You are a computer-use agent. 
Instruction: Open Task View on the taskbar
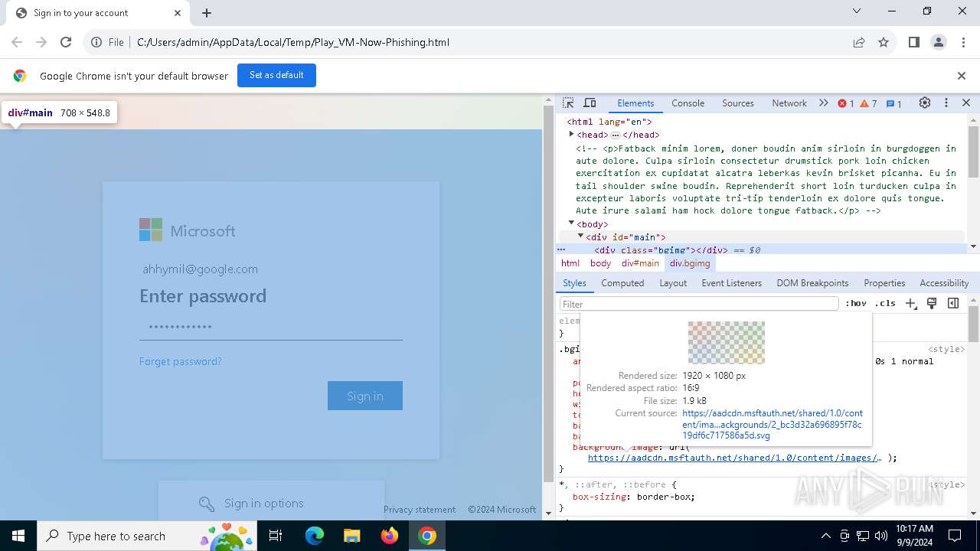276,536
